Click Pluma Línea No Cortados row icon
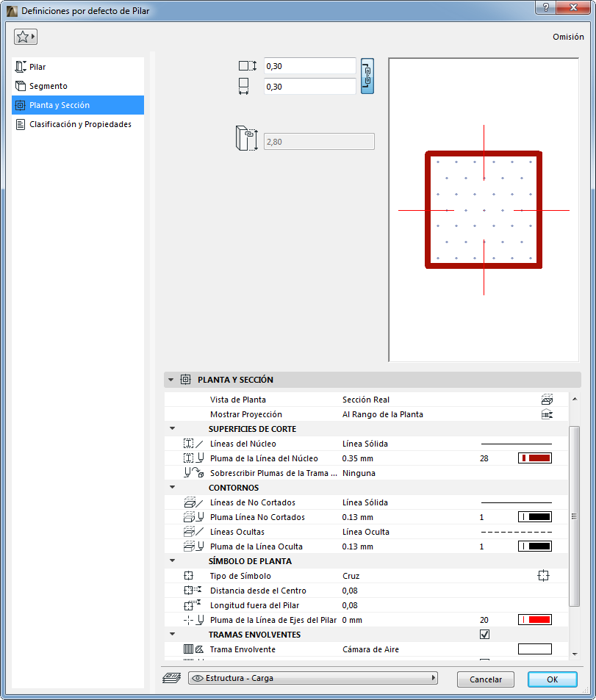Viewport: 596px width, 700px height. (193, 517)
